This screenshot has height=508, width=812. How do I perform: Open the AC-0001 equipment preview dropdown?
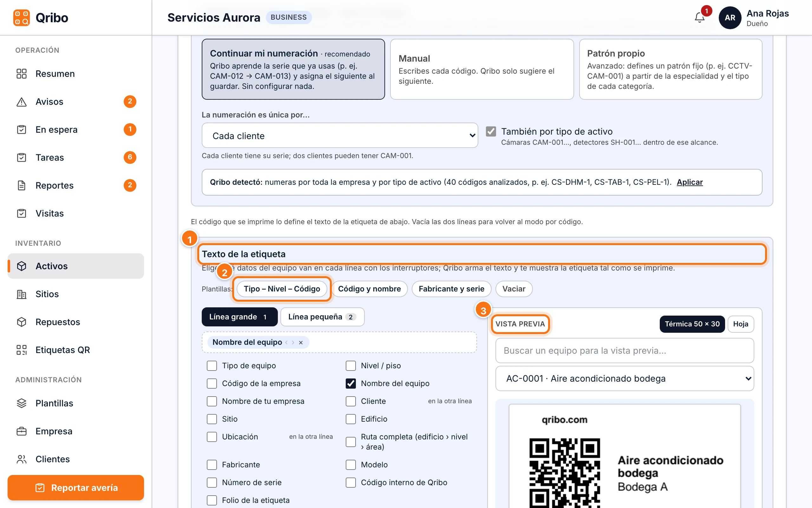click(625, 378)
